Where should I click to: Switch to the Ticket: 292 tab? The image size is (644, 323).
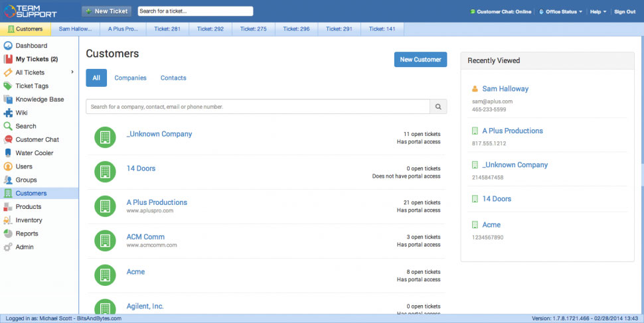click(210, 29)
